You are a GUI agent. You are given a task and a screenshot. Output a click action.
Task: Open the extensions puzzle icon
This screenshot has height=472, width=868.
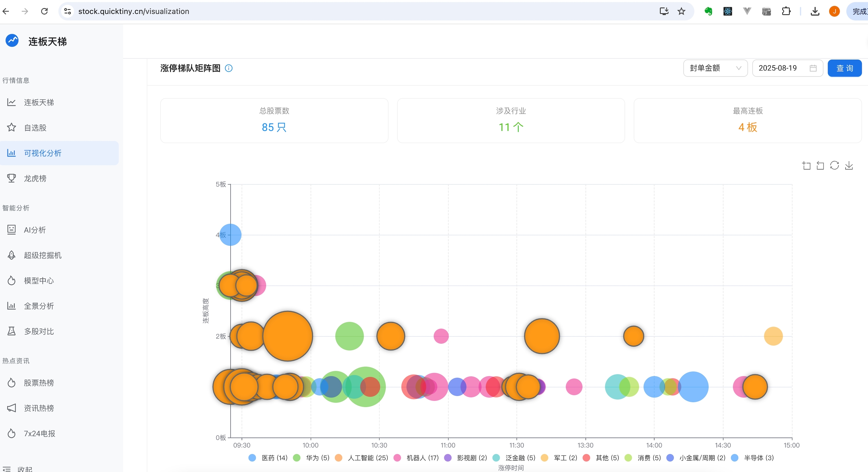pos(786,11)
